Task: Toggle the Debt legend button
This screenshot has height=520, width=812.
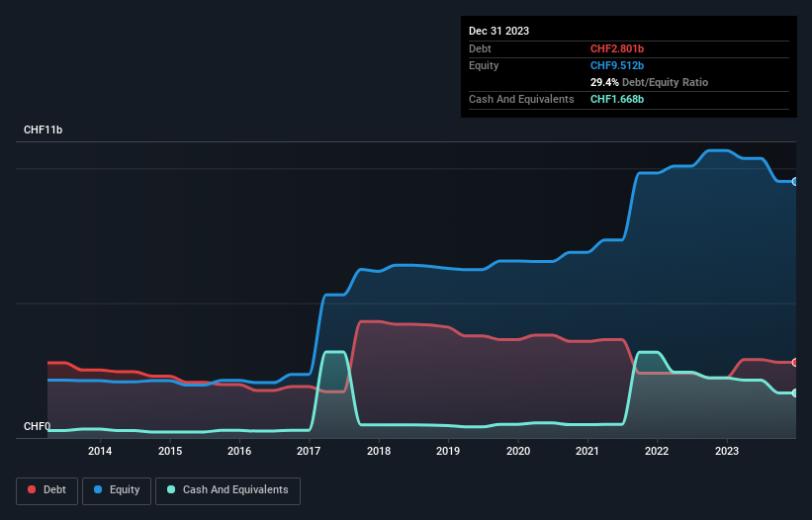Action: click(46, 490)
